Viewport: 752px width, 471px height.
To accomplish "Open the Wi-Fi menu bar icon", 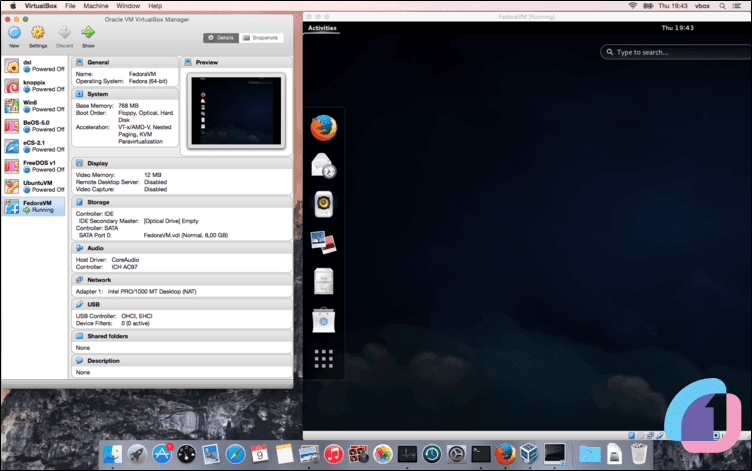I will (633, 6).
